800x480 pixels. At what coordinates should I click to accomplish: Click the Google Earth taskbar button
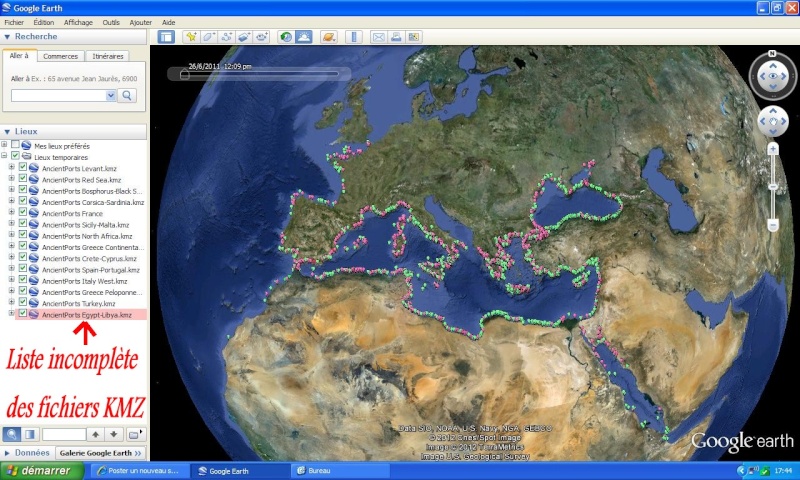pos(239,471)
